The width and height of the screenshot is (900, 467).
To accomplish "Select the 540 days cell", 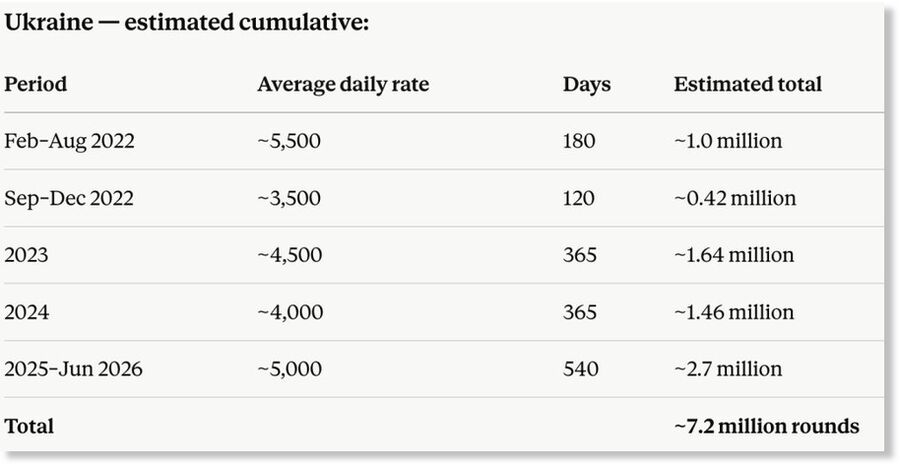I will [581, 368].
